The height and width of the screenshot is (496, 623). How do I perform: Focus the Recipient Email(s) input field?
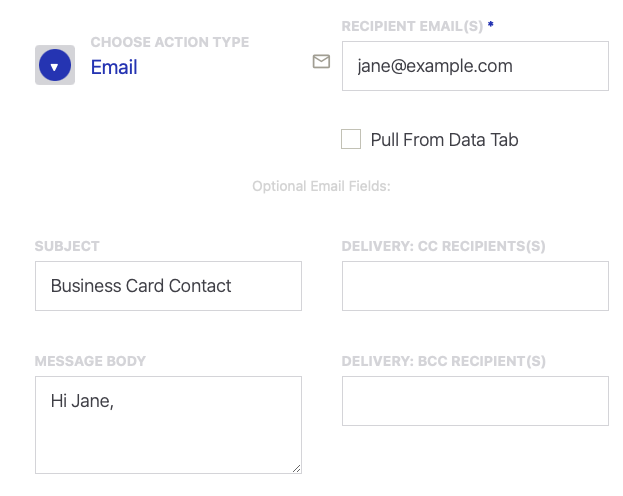tap(475, 66)
